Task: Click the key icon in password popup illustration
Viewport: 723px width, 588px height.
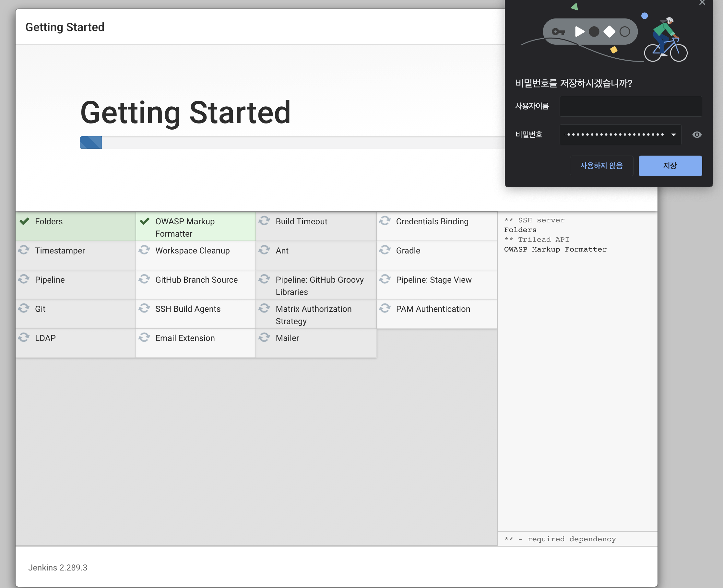Action: tap(558, 32)
